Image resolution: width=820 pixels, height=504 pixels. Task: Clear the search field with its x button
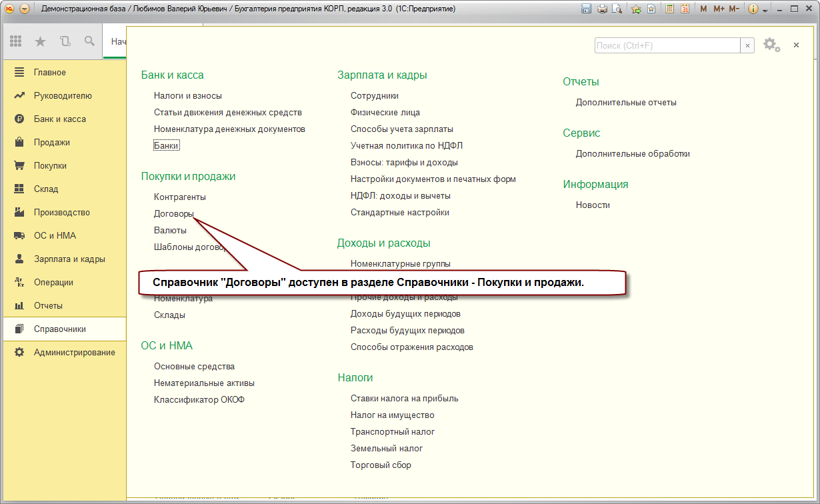pos(747,45)
